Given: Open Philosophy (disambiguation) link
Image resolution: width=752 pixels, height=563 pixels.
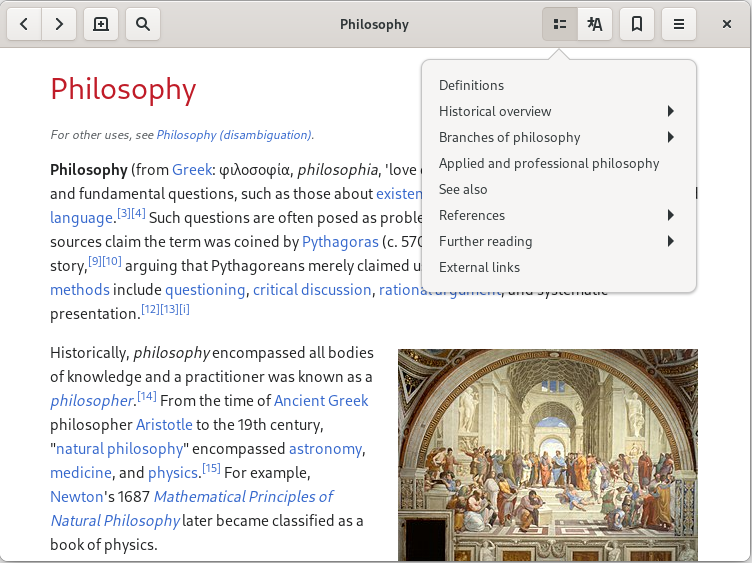Looking at the screenshot, I should click(x=234, y=135).
